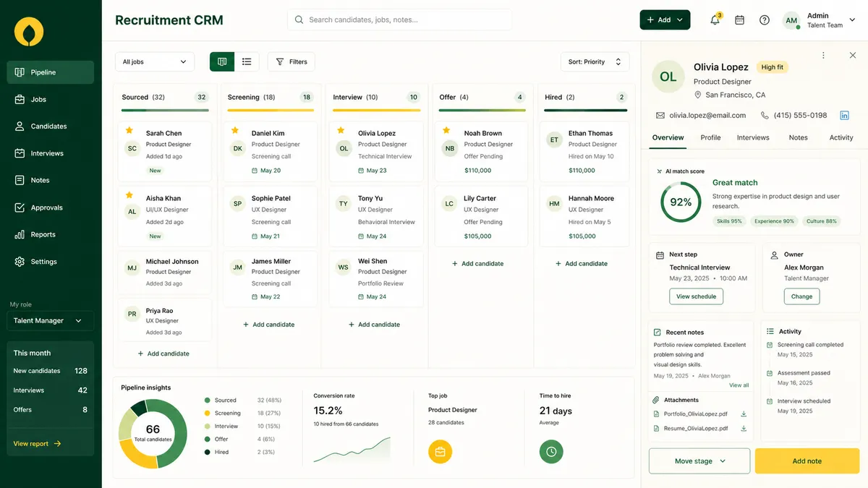
Task: Open LinkedIn icon for Olivia Lopez
Action: [844, 115]
